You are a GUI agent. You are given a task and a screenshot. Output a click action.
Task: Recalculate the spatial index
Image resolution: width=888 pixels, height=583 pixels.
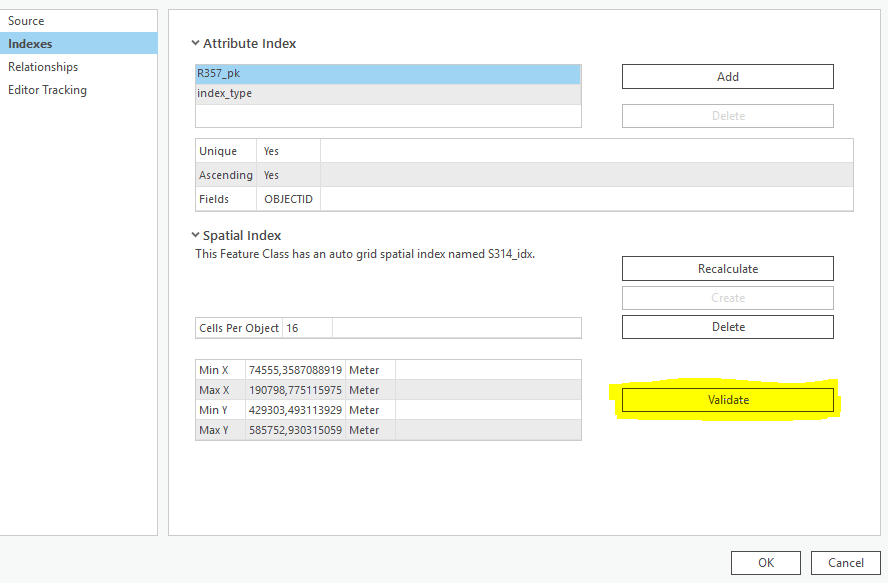pyautogui.click(x=727, y=268)
